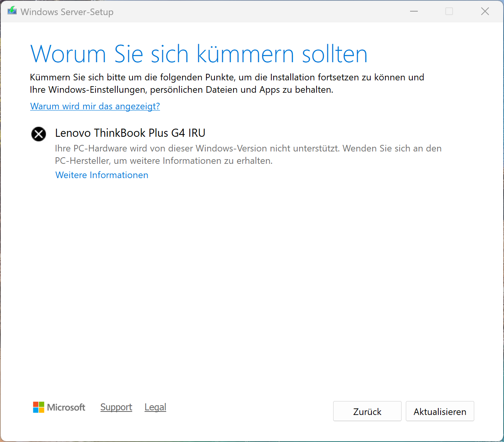Click the Microsoft logo
This screenshot has height=442, width=504.
click(59, 407)
